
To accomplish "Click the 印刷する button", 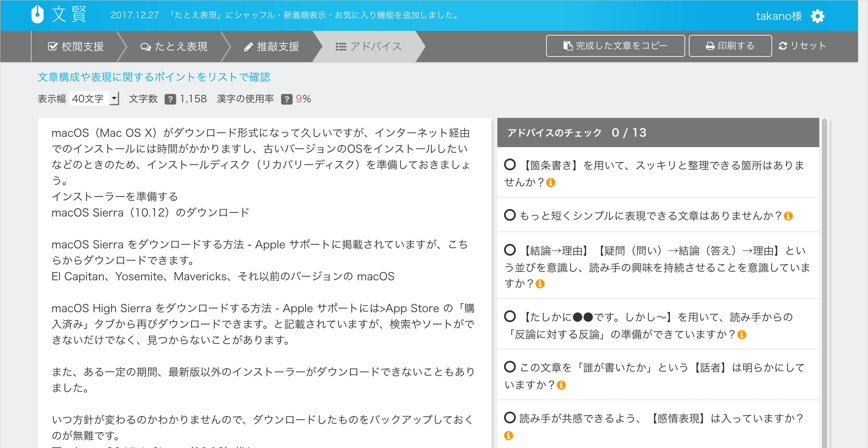I will point(730,46).
